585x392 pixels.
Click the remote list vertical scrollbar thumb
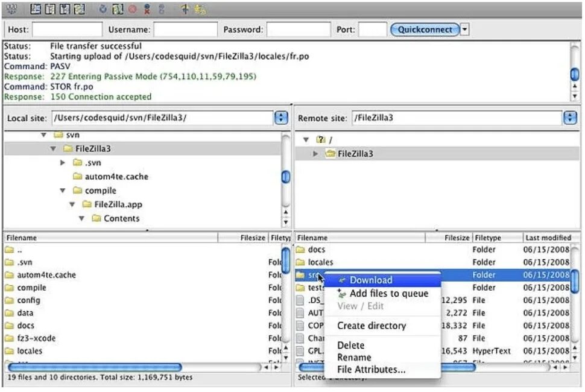pos(575,282)
